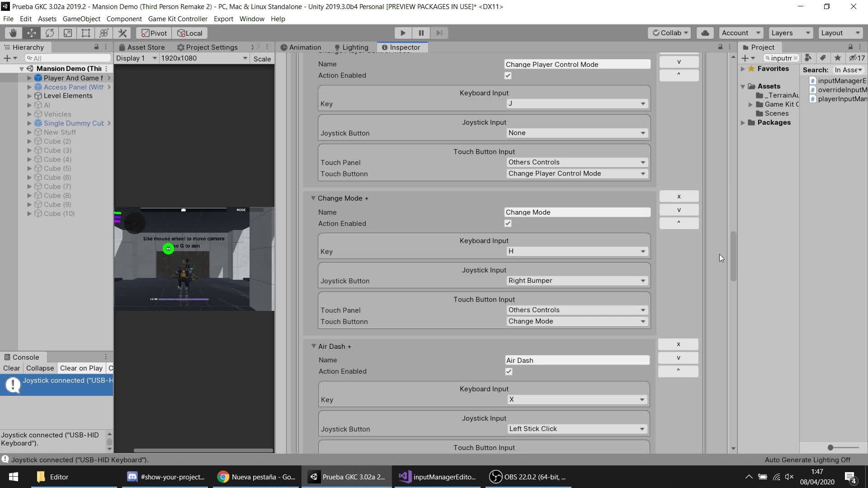
Task: Select the Hand tool in toolbar
Action: pos(13,33)
